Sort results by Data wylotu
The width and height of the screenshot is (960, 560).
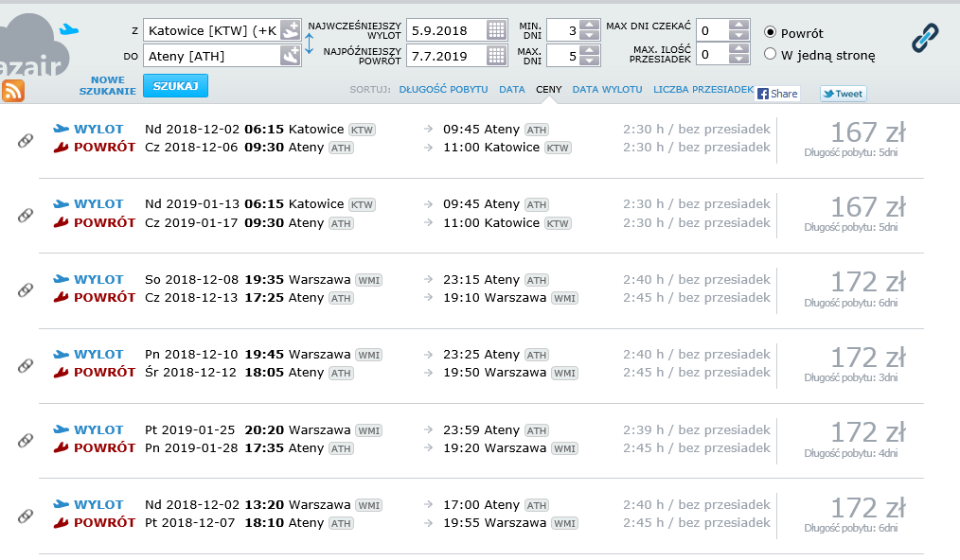point(607,90)
